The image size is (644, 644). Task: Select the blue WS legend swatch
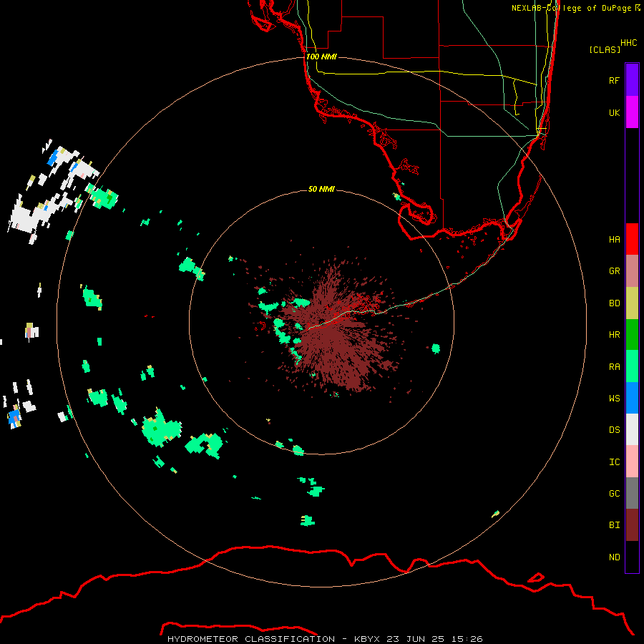click(632, 398)
